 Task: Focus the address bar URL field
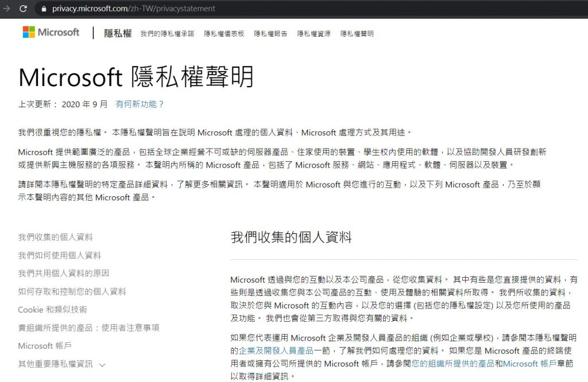[311, 9]
